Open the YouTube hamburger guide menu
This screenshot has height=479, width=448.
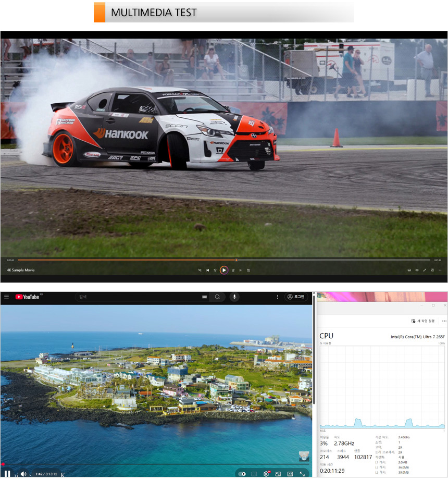pyautogui.click(x=6, y=297)
